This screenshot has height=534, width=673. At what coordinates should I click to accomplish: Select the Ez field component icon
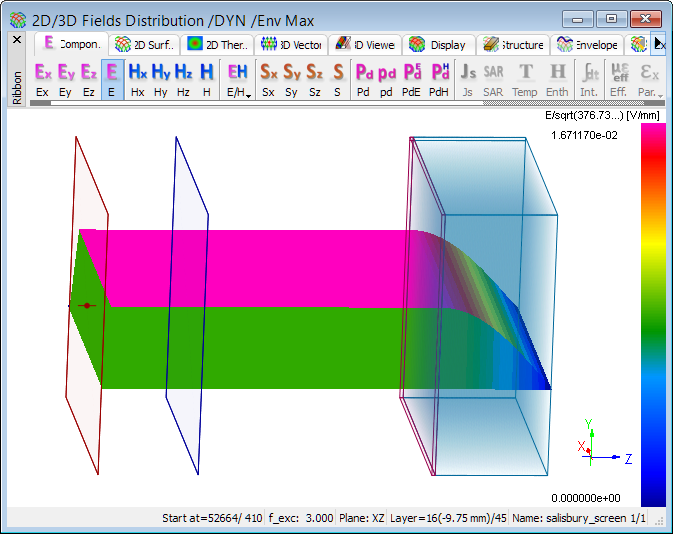pos(89,79)
